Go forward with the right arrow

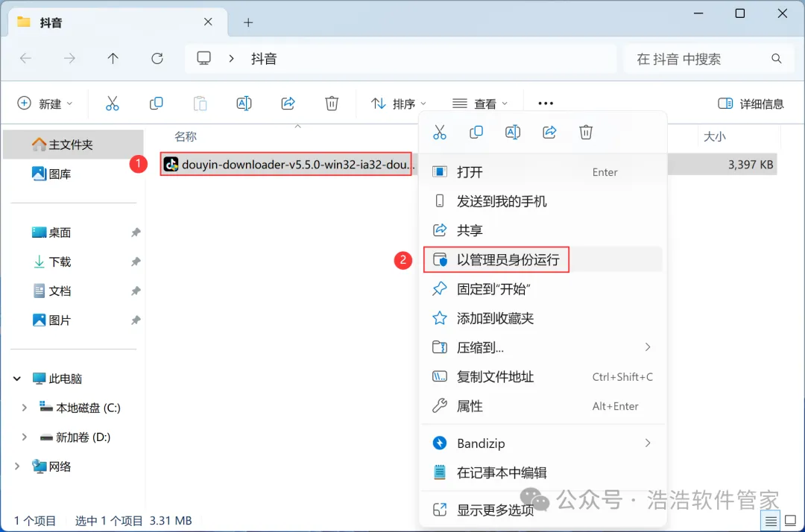69,58
